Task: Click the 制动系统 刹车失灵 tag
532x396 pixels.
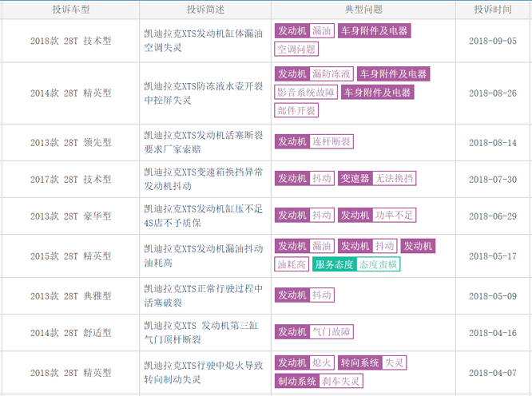Action: pyautogui.click(x=319, y=381)
